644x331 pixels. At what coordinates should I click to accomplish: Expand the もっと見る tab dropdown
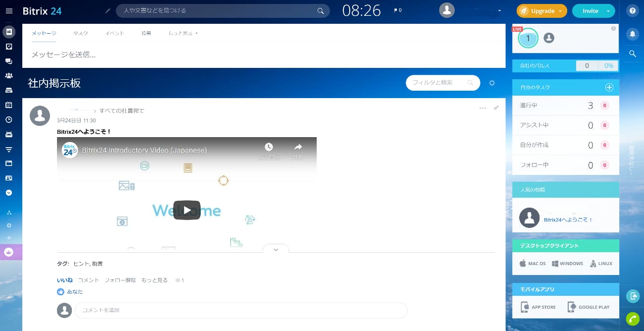point(183,33)
